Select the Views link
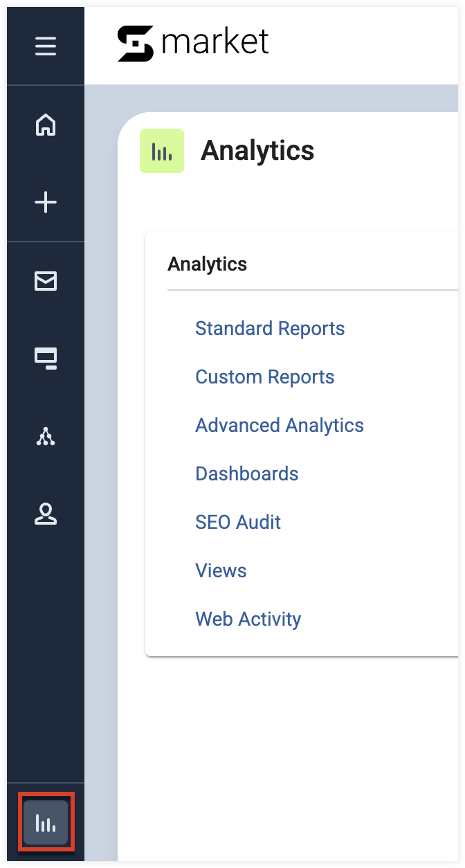Viewport: 465px width, 868px height. pyautogui.click(x=221, y=570)
